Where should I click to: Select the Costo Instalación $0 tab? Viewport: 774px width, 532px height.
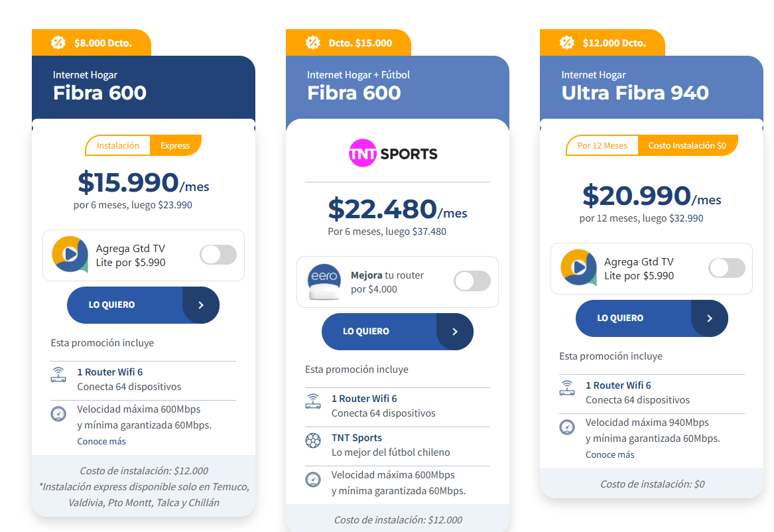click(687, 145)
